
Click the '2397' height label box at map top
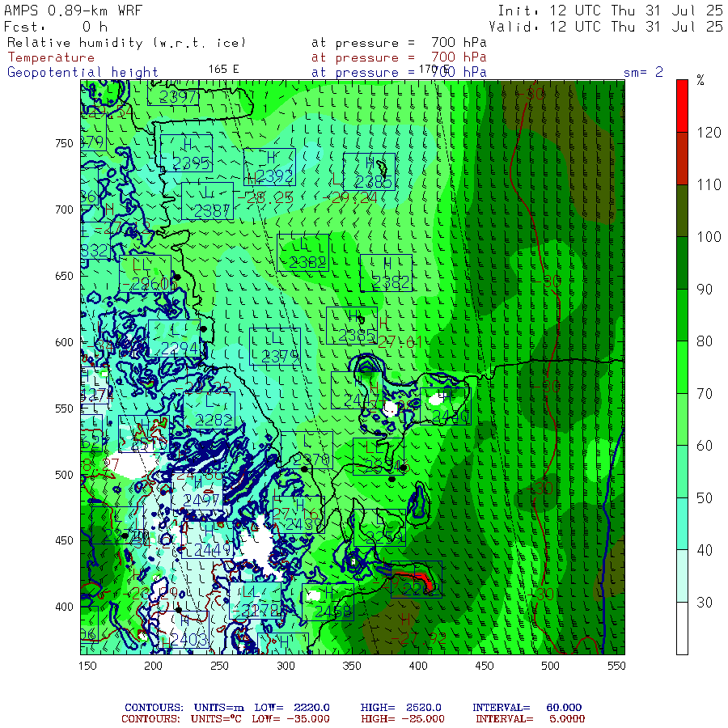coord(174,93)
